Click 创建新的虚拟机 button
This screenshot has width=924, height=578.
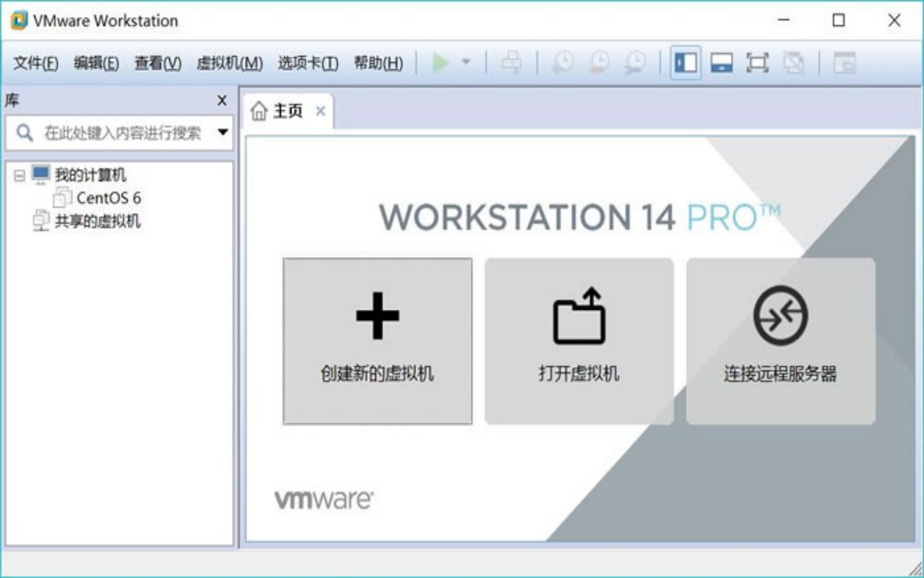(x=377, y=341)
